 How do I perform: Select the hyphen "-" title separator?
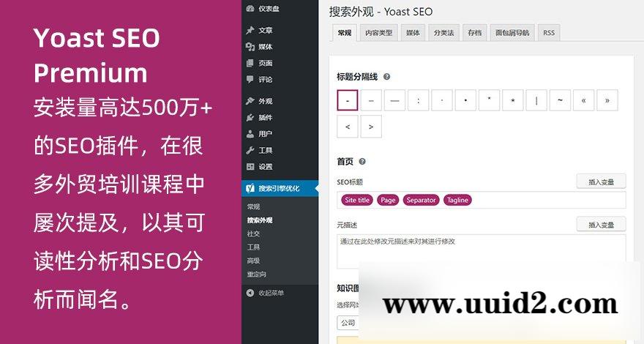[x=348, y=100]
